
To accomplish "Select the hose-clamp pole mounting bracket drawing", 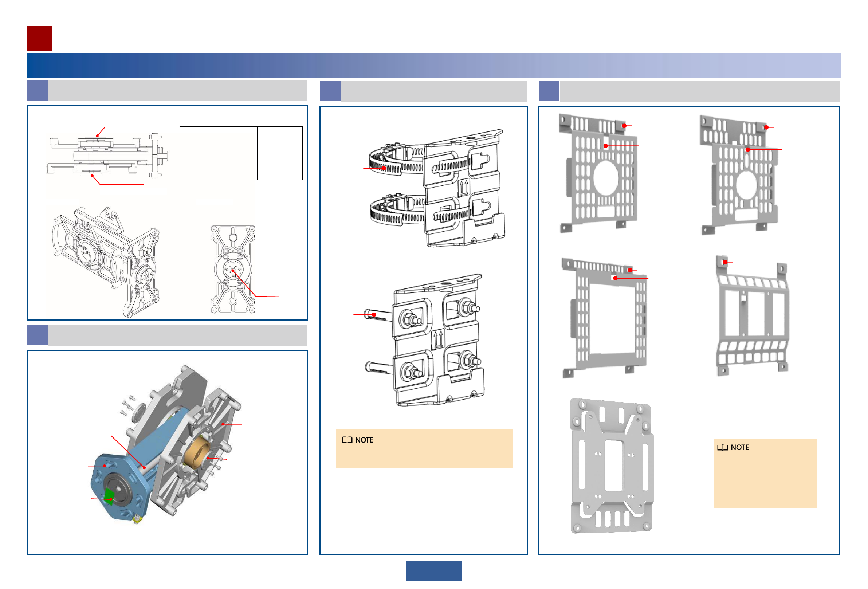I will pos(437,189).
